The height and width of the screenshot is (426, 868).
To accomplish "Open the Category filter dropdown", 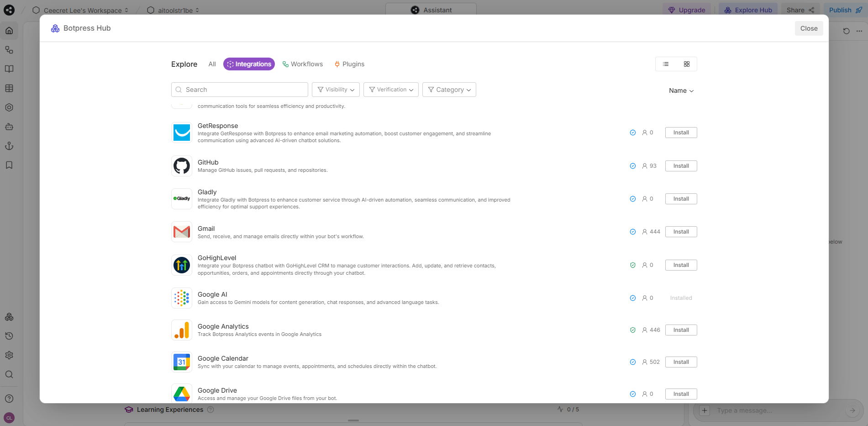I will pos(449,89).
